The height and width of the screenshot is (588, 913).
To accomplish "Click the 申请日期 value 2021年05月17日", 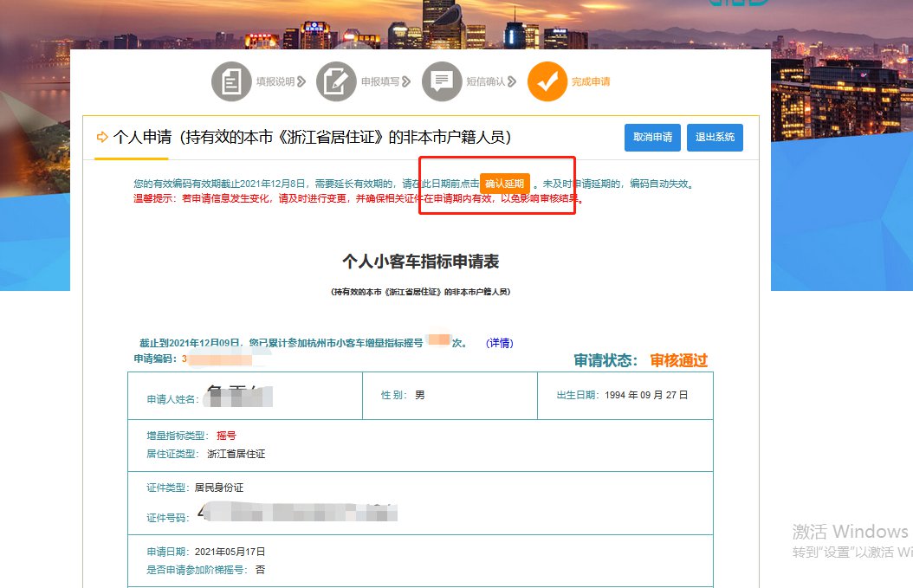I will [230, 552].
